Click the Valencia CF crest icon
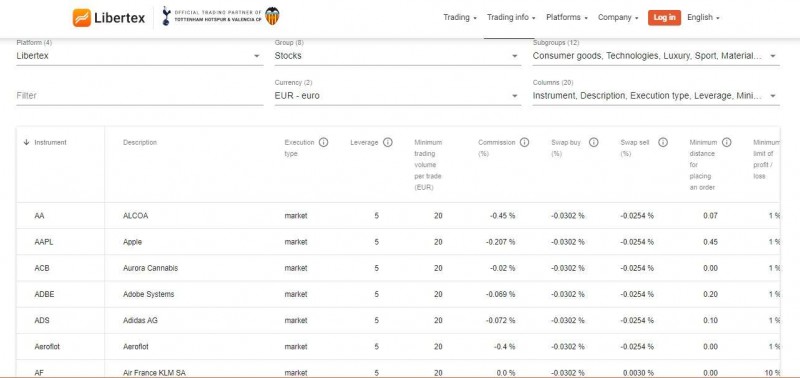Screen dimensions: 800x378 click(272, 16)
